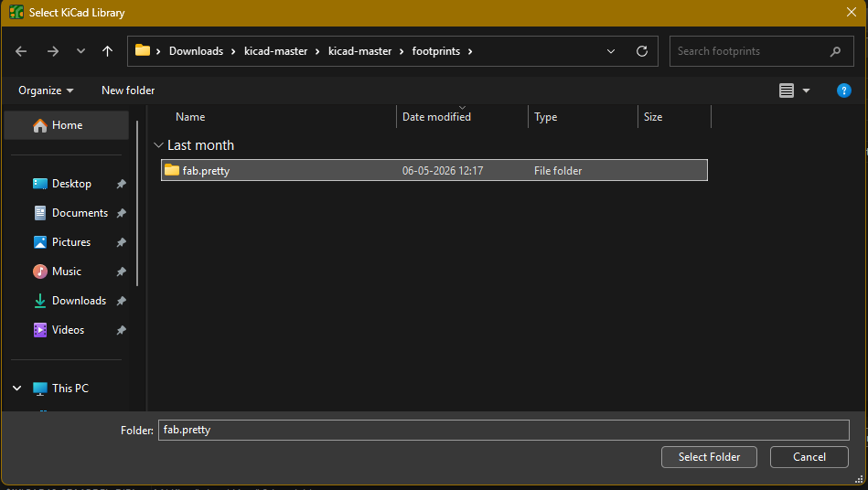This screenshot has width=868, height=490.
Task: Click the navigation pane scrollbar
Action: click(137, 203)
